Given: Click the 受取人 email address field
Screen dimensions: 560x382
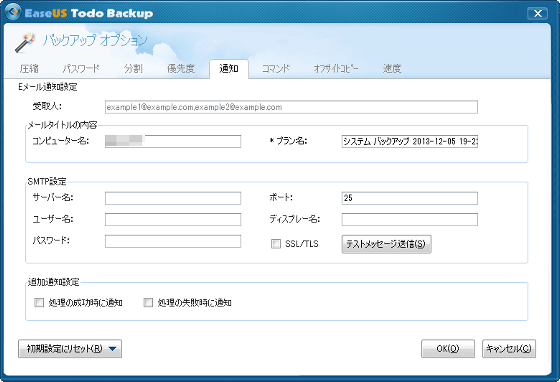Looking at the screenshot, I should click(x=291, y=107).
